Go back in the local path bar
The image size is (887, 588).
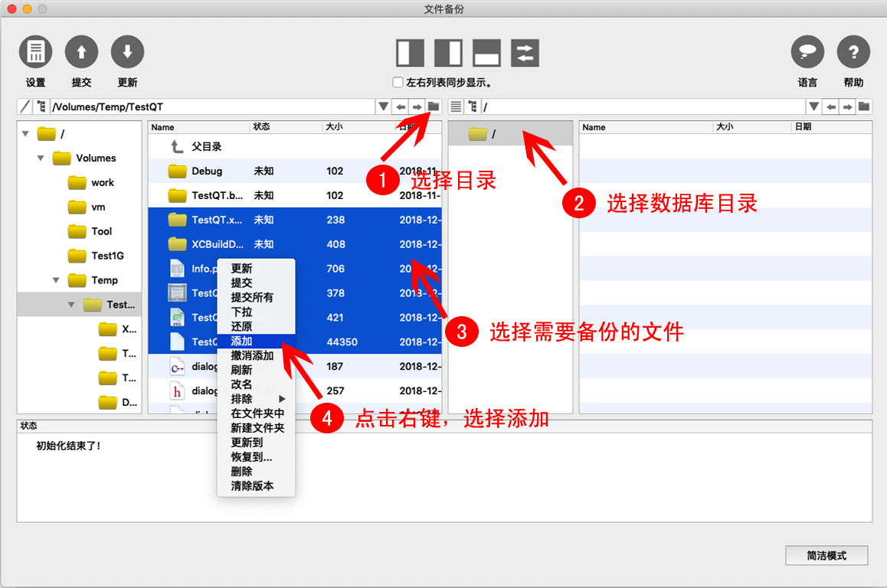(401, 106)
